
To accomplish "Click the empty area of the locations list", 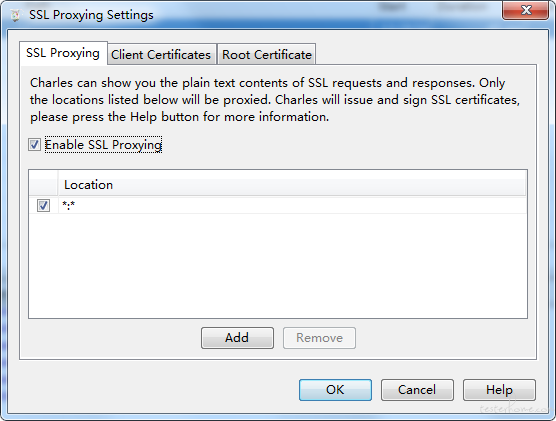I will [x=278, y=265].
